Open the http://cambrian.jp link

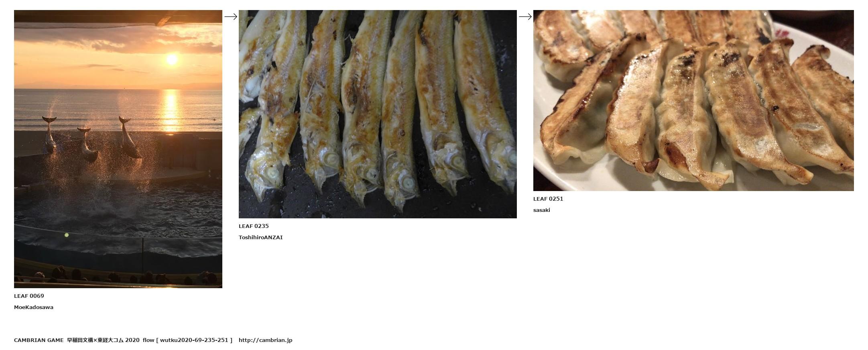tap(266, 340)
